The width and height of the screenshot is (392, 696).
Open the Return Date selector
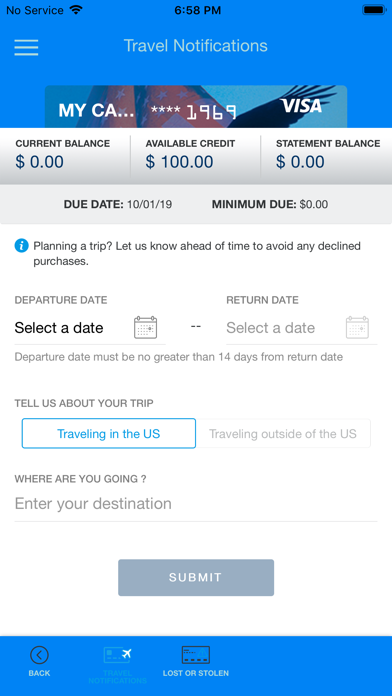point(302,328)
